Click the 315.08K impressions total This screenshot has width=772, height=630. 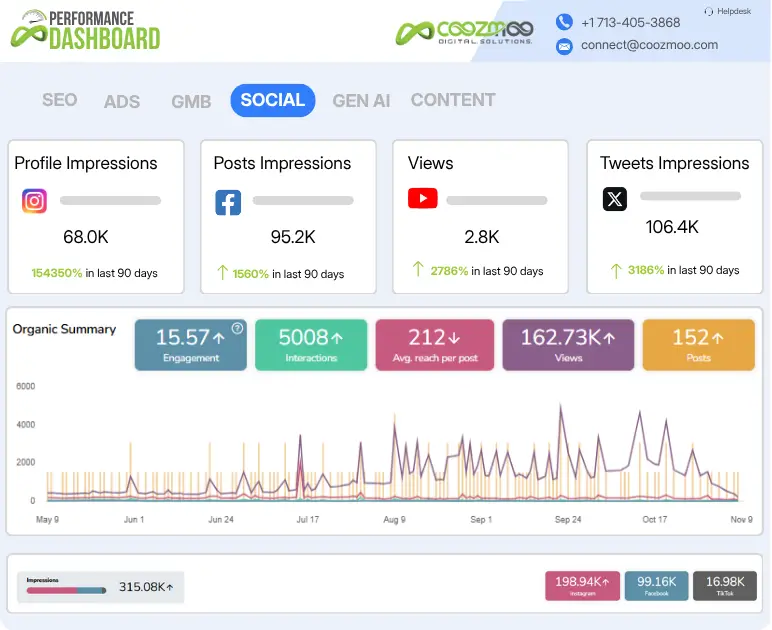pyautogui.click(x=146, y=587)
